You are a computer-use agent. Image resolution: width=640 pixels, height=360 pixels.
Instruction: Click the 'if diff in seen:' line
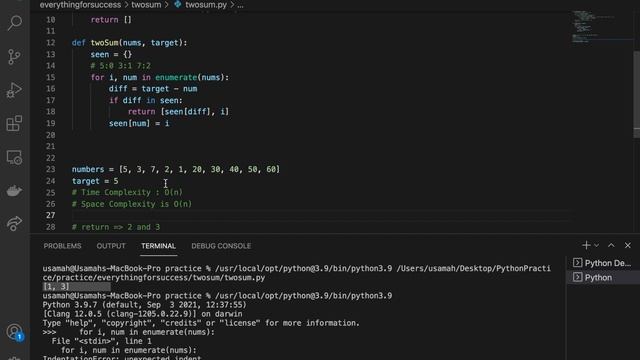click(146, 100)
